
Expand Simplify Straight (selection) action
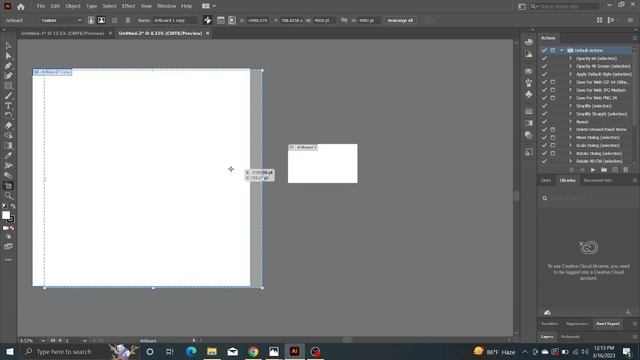[x=571, y=114]
